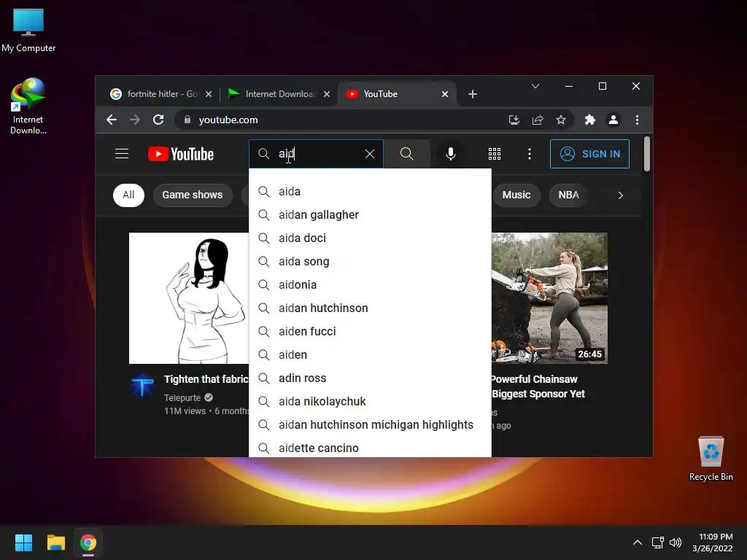
Task: Choose the 'aidan hutchinson' suggestion
Action: pyautogui.click(x=370, y=308)
